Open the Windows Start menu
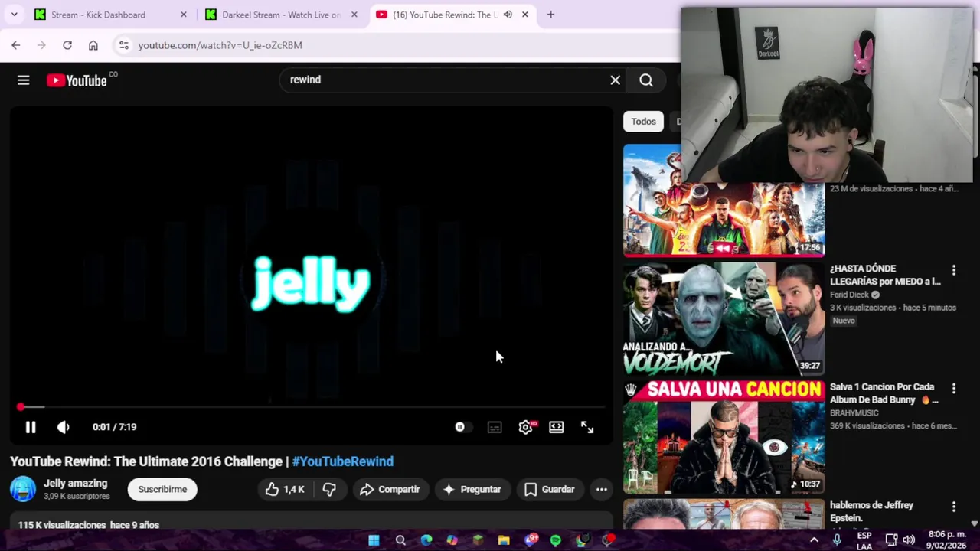980x551 pixels. (374, 540)
